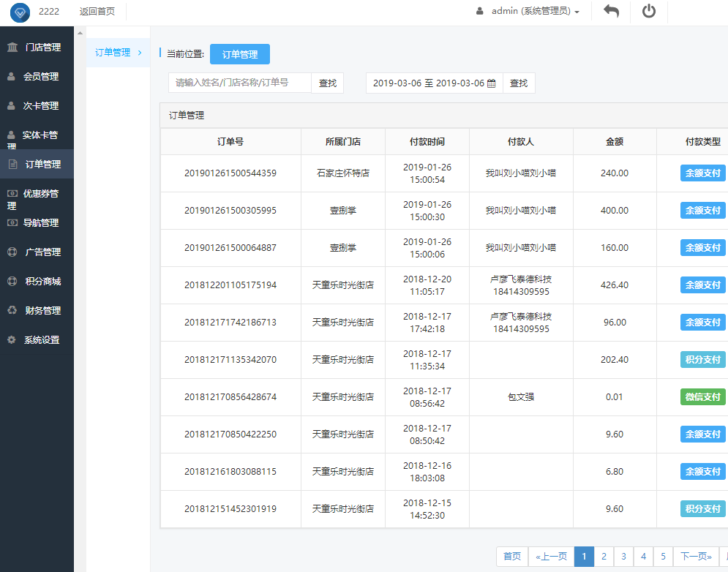Click the sidebar scroll-up arrow

(x=80, y=33)
